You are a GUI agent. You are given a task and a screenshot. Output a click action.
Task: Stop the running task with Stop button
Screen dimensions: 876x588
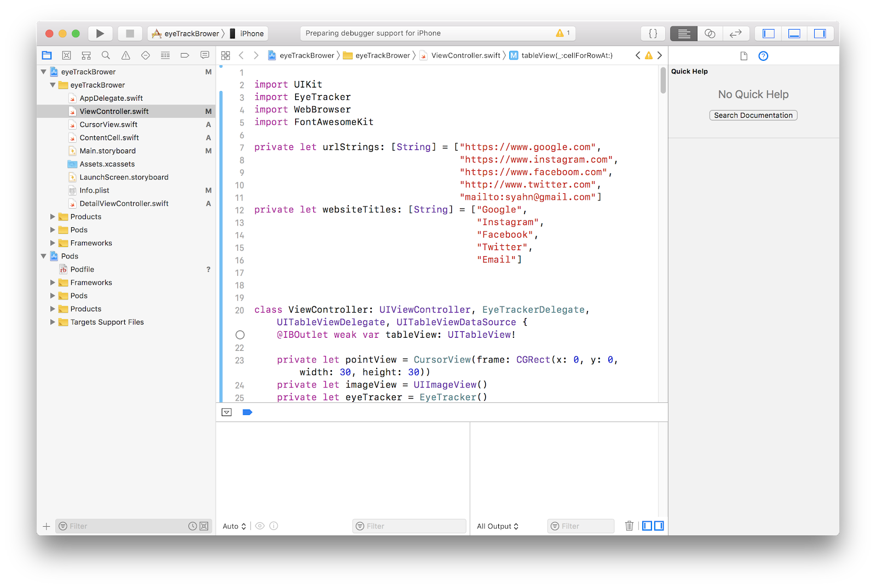click(130, 33)
